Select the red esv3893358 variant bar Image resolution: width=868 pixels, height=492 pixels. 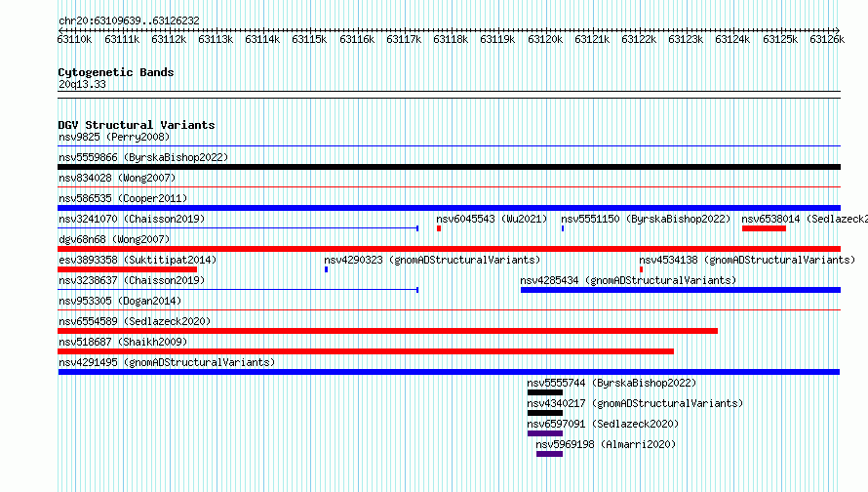pyautogui.click(x=128, y=269)
